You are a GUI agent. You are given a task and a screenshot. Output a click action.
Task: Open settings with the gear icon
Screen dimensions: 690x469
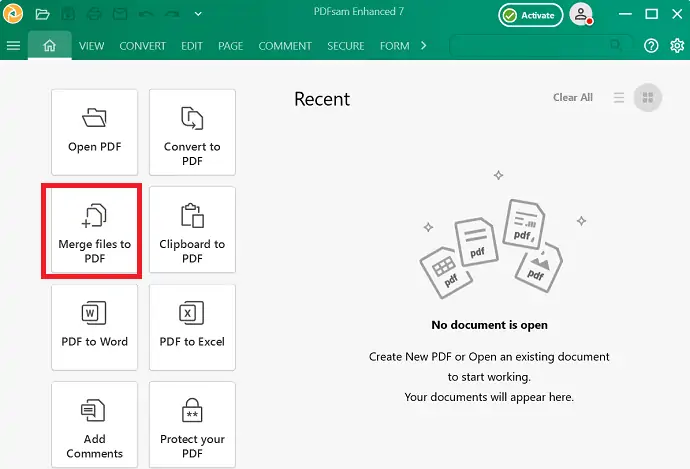[677, 45]
